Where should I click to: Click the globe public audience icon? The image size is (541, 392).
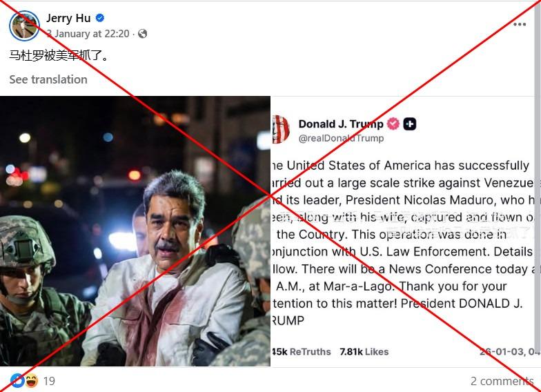point(142,33)
